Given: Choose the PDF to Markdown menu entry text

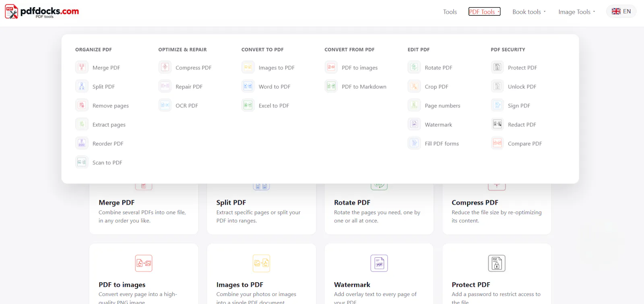Looking at the screenshot, I should pos(364,87).
